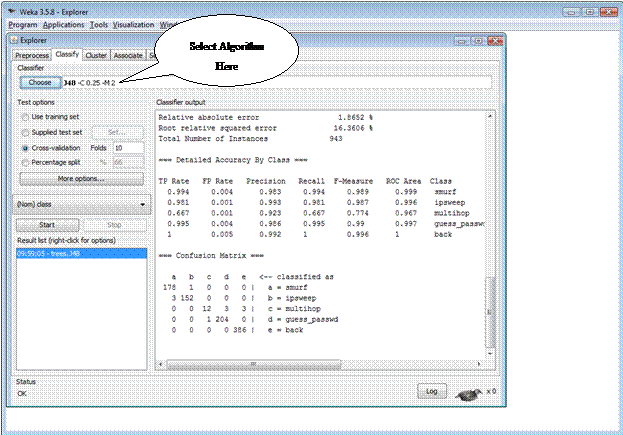Select the trees.J48 result list entry

tap(81, 253)
